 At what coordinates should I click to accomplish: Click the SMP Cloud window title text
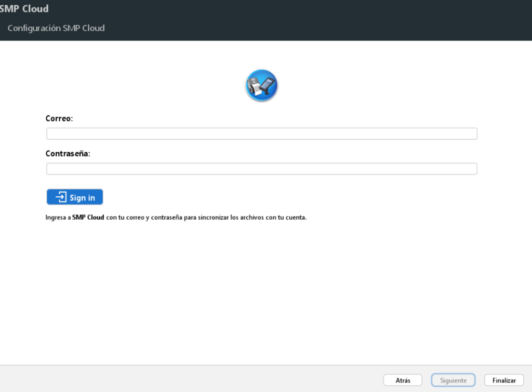pos(24,8)
